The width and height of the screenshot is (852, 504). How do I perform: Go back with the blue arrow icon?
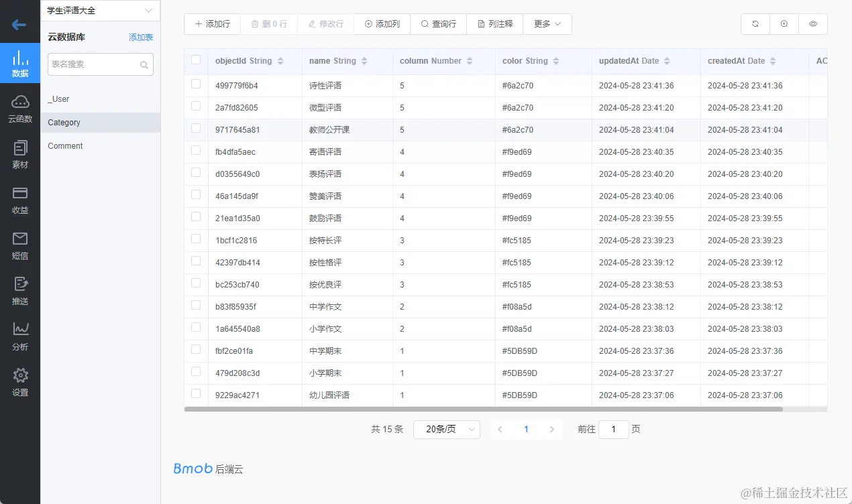pyautogui.click(x=19, y=25)
